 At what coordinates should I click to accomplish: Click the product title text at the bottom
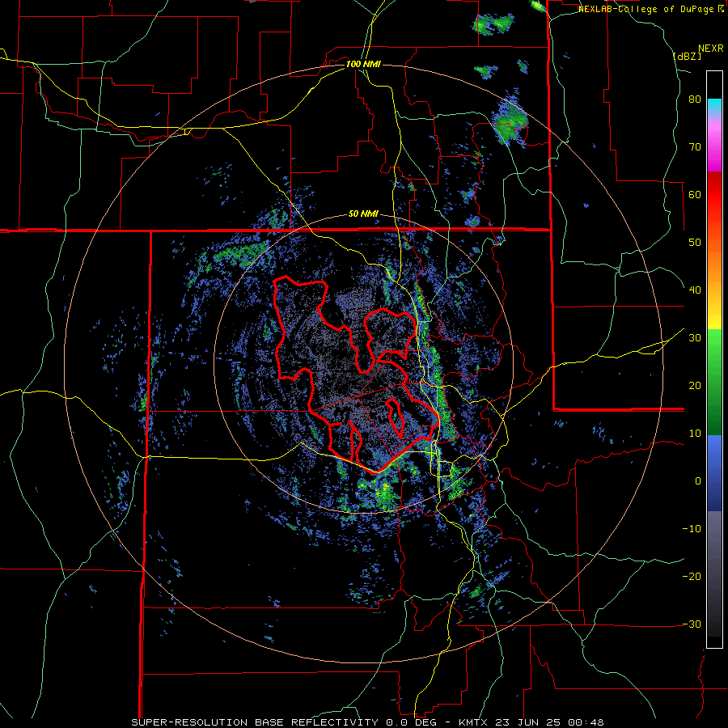point(367,722)
